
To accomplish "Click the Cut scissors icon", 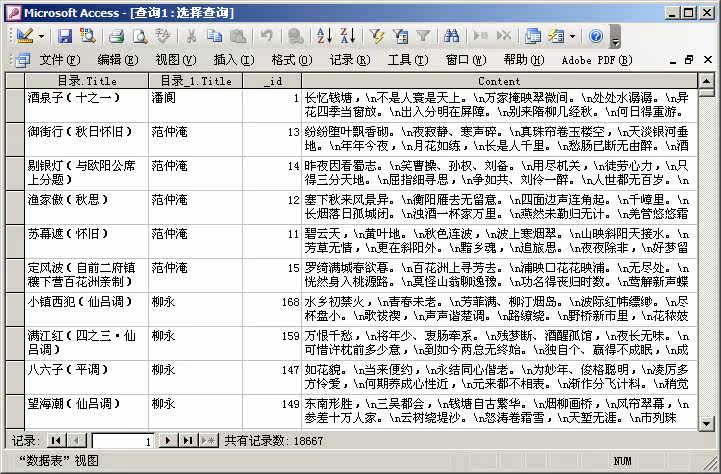I will 191,36.
